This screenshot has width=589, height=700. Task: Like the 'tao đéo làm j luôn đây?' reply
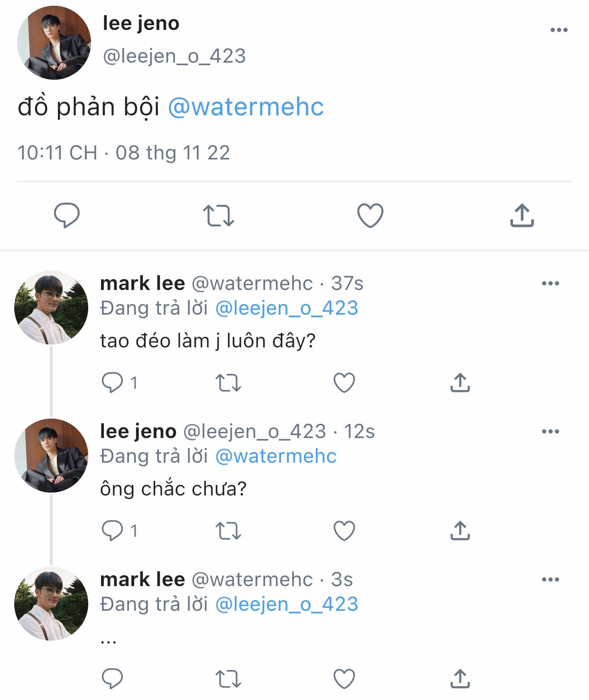(x=344, y=383)
